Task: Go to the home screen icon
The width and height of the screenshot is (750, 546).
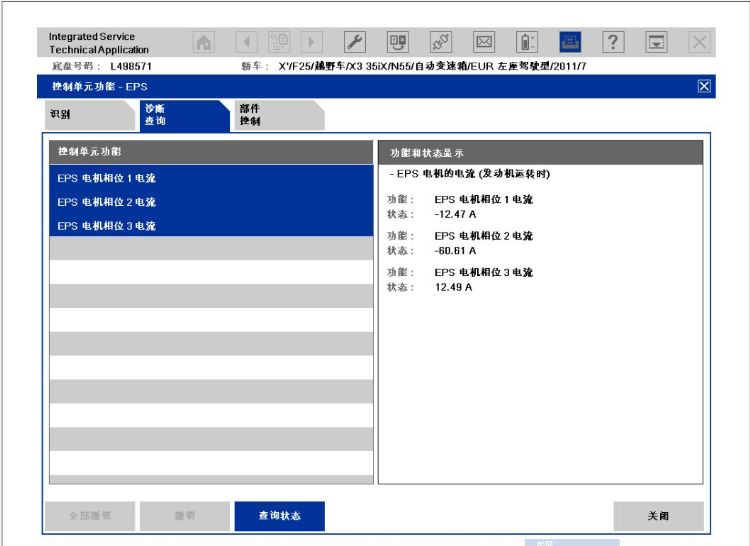Action: point(204,42)
